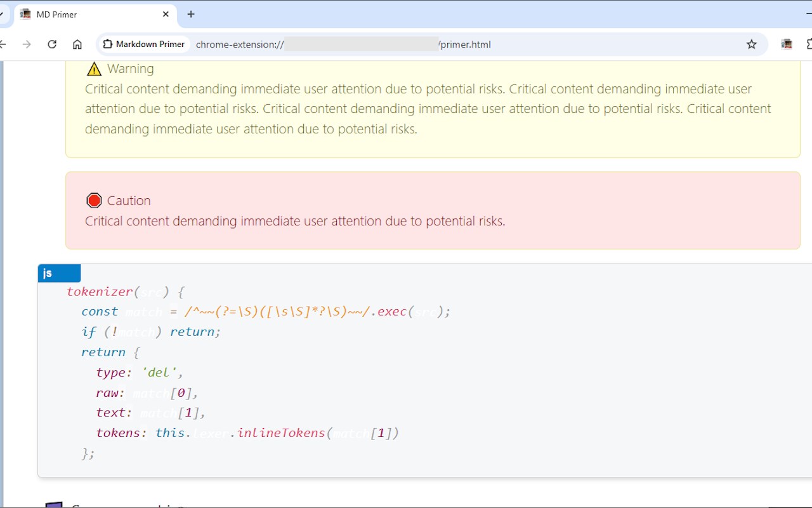Click the 'inlineTokens' call in the code

coord(280,433)
